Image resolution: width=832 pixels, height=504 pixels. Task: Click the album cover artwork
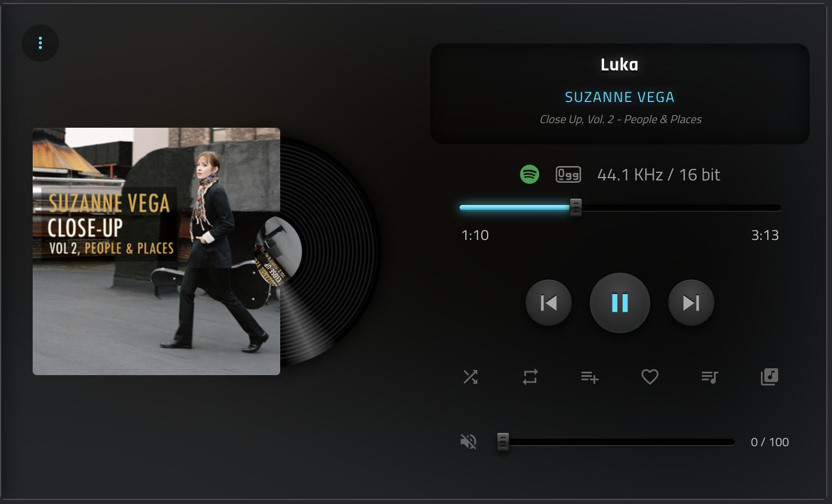156,251
